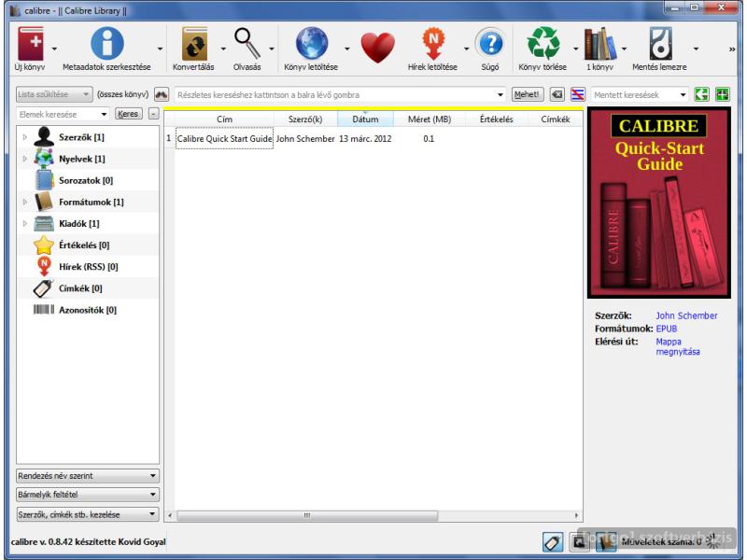Sort by the Dátum column header

pos(365,119)
